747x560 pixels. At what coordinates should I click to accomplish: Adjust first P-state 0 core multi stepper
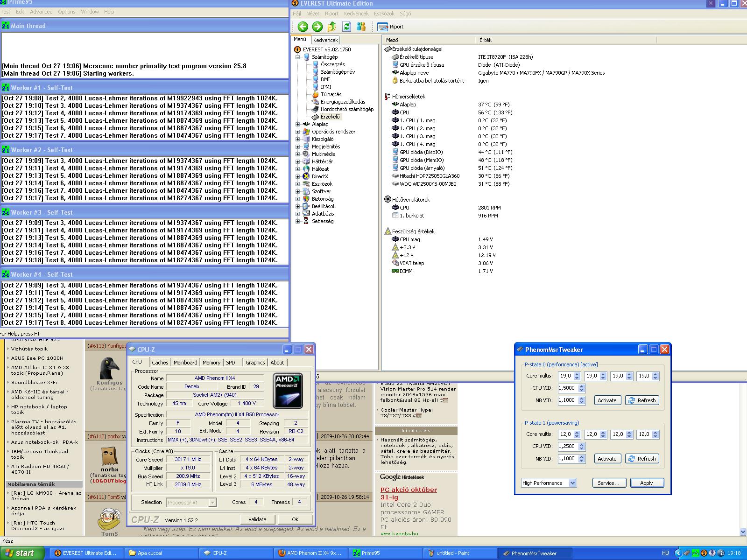[577, 376]
